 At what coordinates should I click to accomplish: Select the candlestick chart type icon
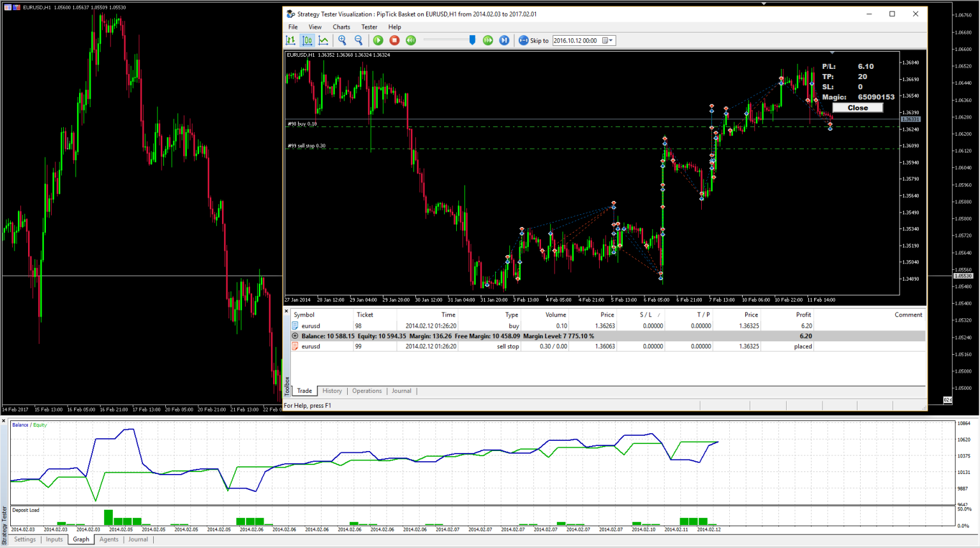click(308, 40)
